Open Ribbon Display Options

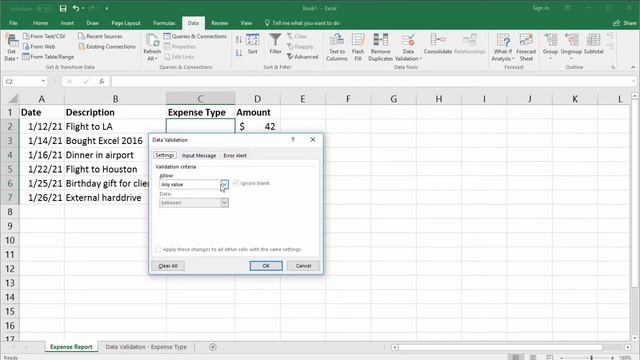click(567, 8)
